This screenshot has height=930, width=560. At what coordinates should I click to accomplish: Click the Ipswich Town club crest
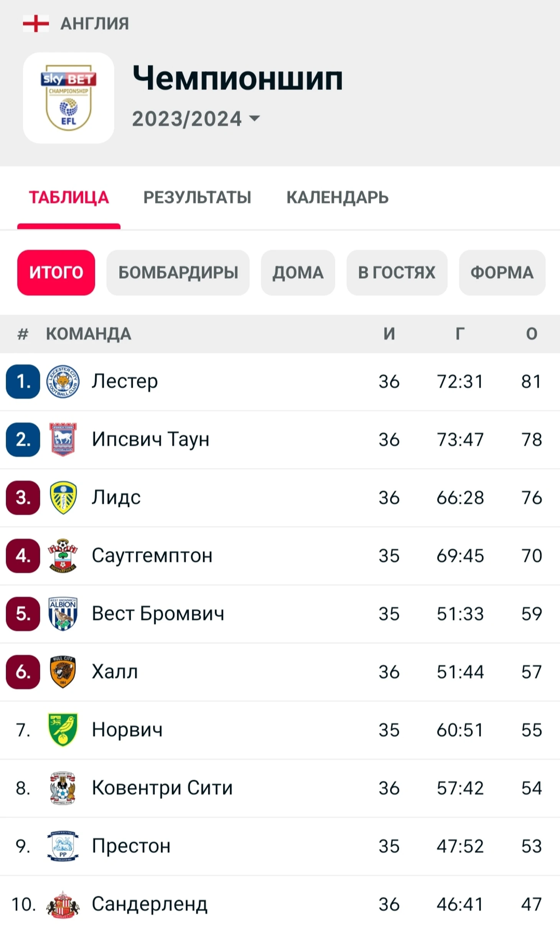coord(63,439)
